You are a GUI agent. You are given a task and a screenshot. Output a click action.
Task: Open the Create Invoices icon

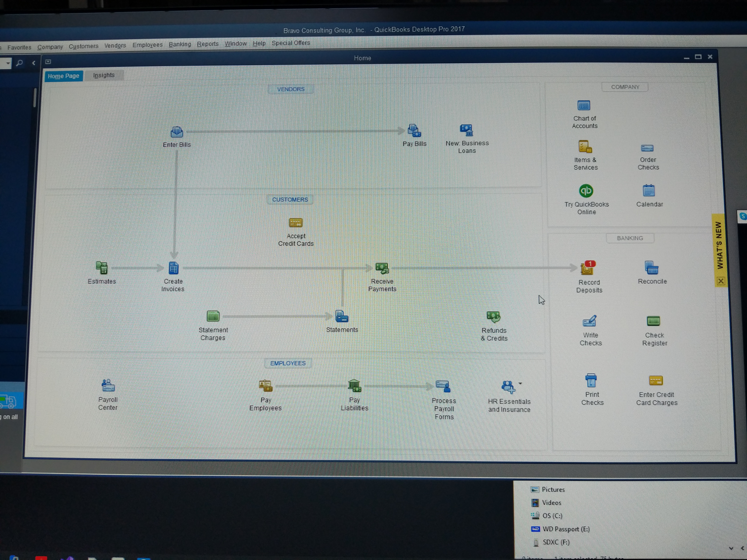(173, 268)
